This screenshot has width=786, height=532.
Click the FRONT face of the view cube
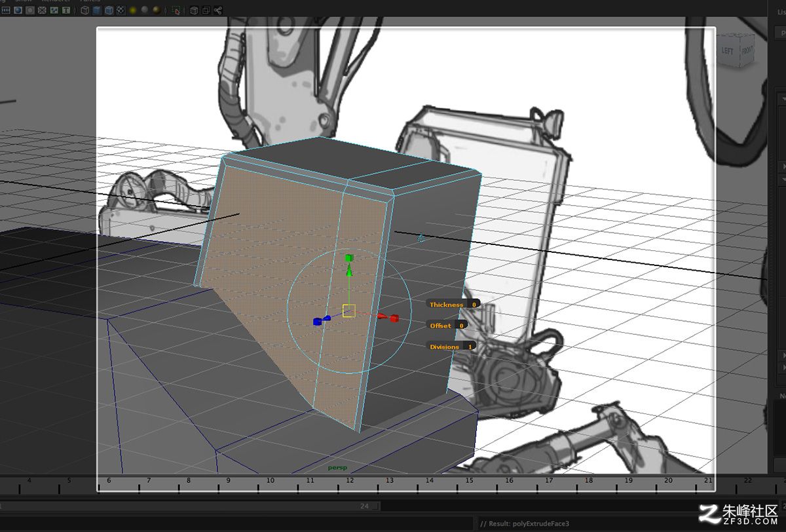pyautogui.click(x=747, y=51)
